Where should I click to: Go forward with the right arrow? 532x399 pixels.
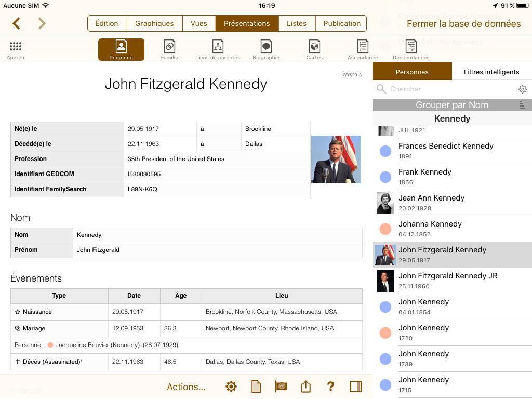click(x=42, y=23)
